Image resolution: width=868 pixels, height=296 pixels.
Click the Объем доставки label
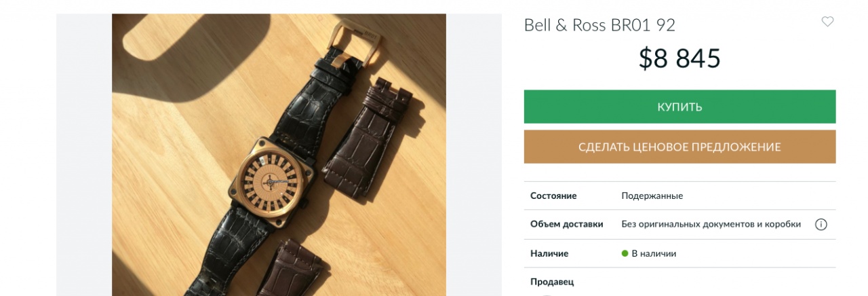566,224
